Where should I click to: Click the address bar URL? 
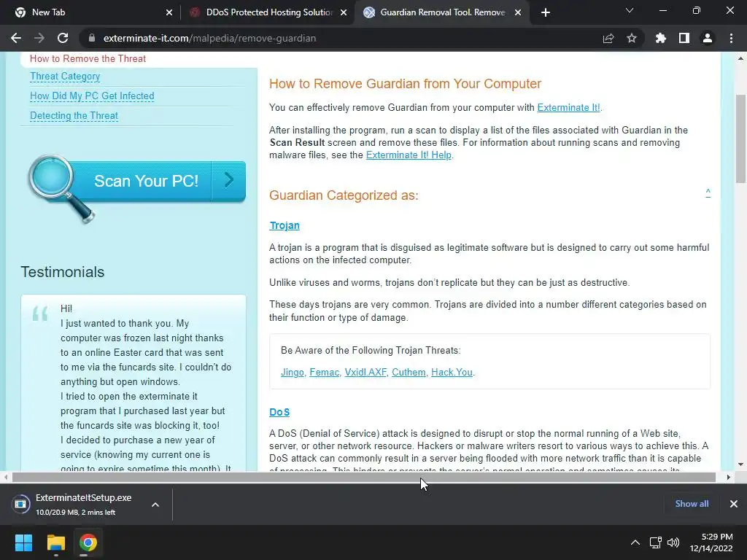(209, 38)
